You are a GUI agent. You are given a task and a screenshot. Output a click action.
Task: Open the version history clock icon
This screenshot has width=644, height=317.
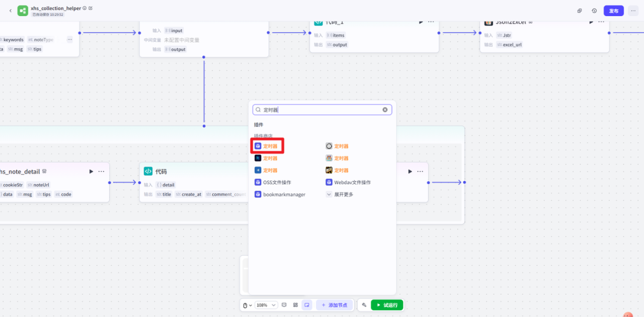594,11
